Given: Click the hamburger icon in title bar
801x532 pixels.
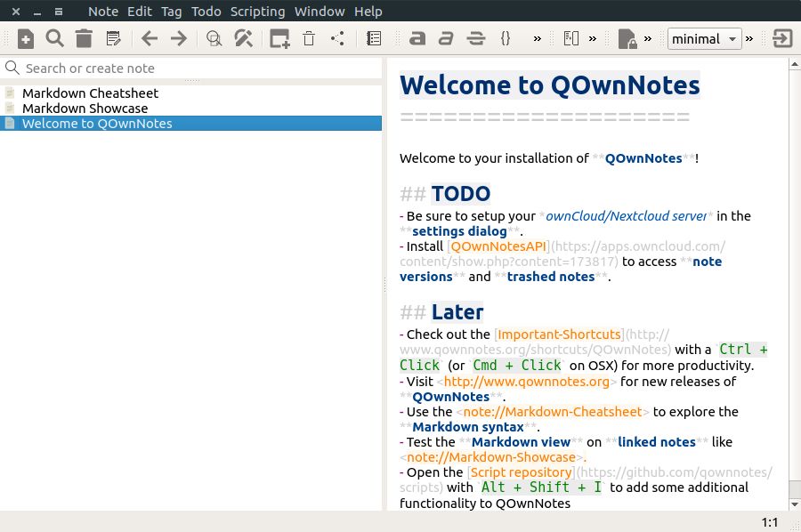Looking at the screenshot, I should click(59, 12).
